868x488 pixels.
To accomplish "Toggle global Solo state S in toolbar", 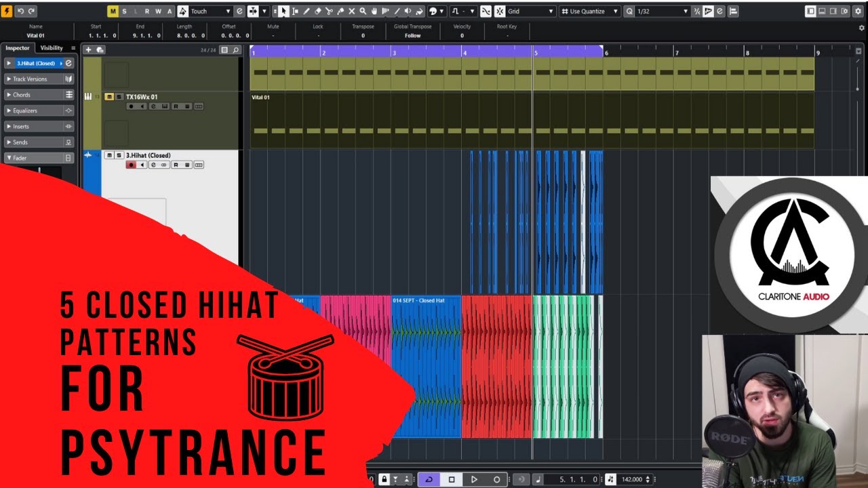I will click(124, 12).
